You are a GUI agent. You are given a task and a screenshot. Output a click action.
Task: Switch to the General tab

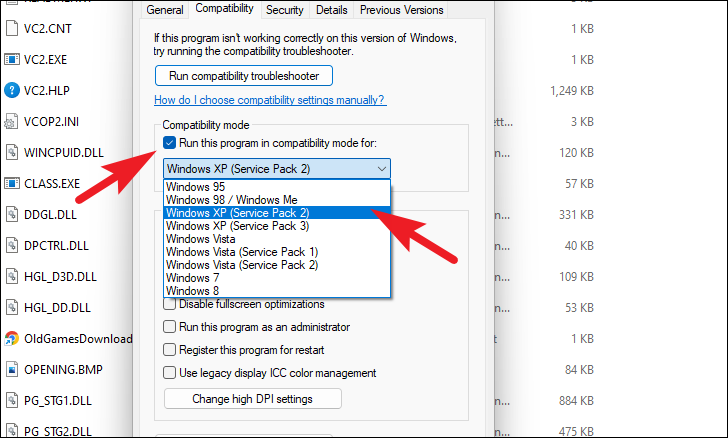[x=165, y=10]
